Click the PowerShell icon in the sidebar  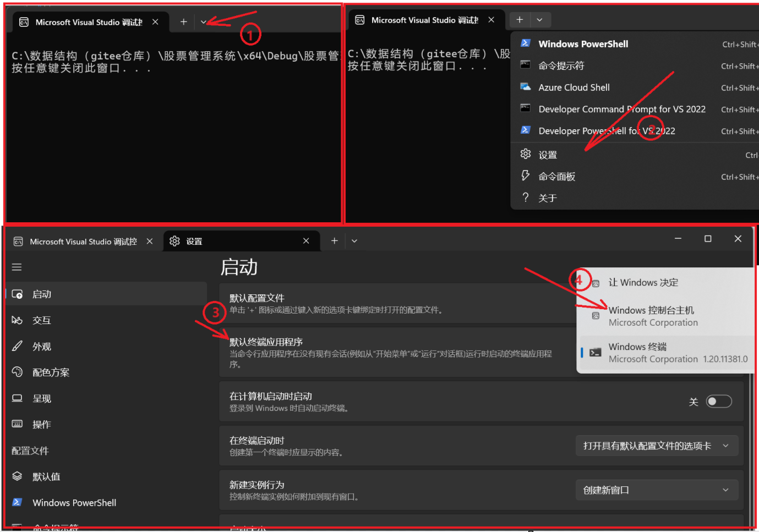point(17,502)
